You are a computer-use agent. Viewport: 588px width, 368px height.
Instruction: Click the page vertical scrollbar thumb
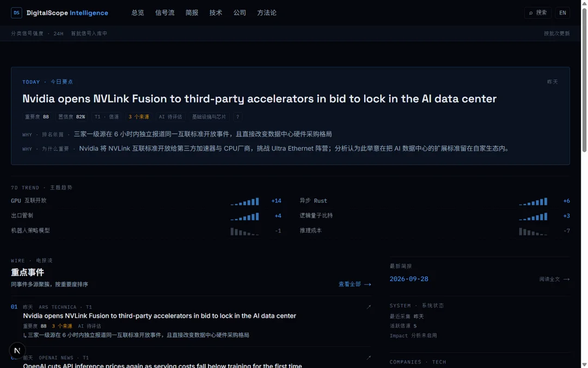pyautogui.click(x=584, y=80)
